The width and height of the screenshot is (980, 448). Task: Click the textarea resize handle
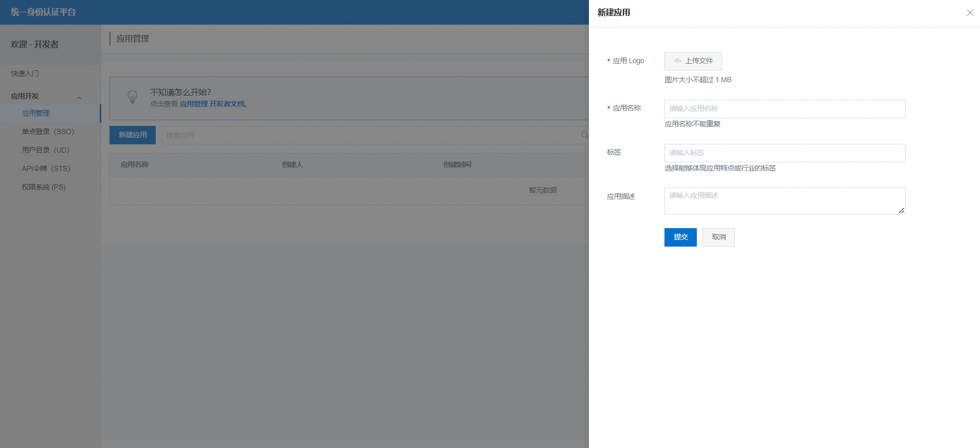[901, 211]
